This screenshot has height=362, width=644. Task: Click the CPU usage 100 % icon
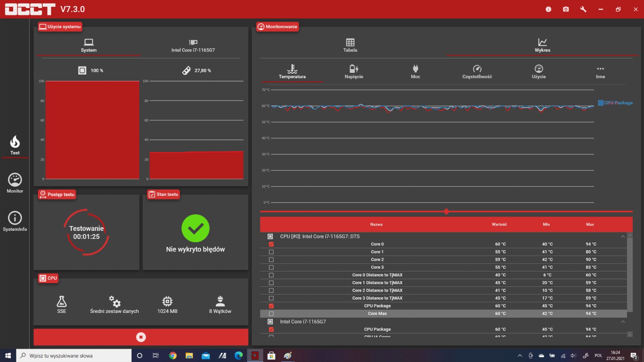[x=82, y=70]
